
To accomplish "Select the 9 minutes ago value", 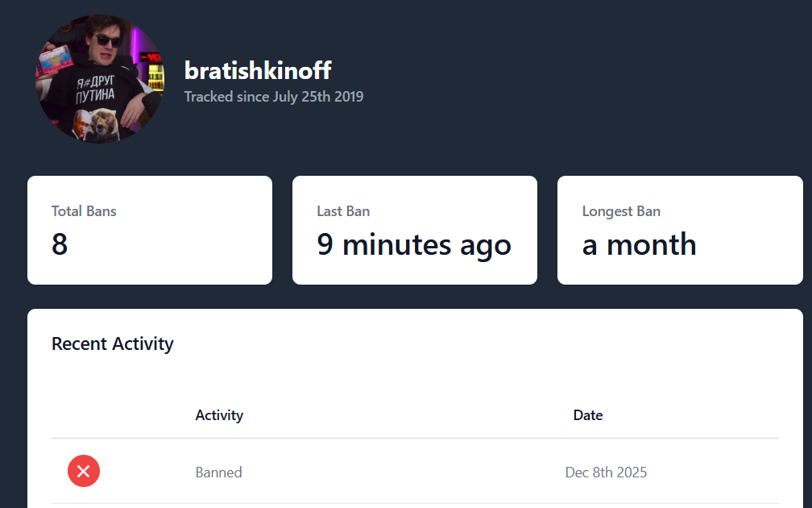I will click(x=414, y=244).
